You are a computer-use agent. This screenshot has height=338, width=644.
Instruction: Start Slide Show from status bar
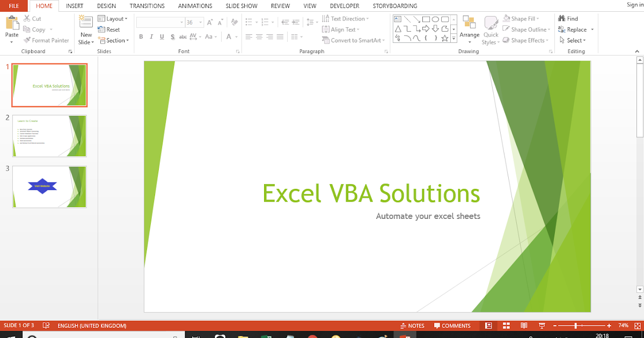coord(541,325)
